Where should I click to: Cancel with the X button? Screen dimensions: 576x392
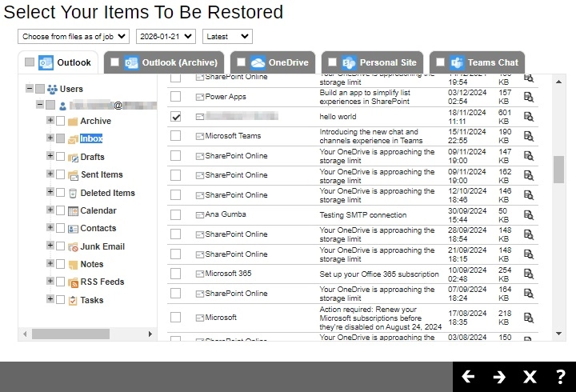(530, 377)
